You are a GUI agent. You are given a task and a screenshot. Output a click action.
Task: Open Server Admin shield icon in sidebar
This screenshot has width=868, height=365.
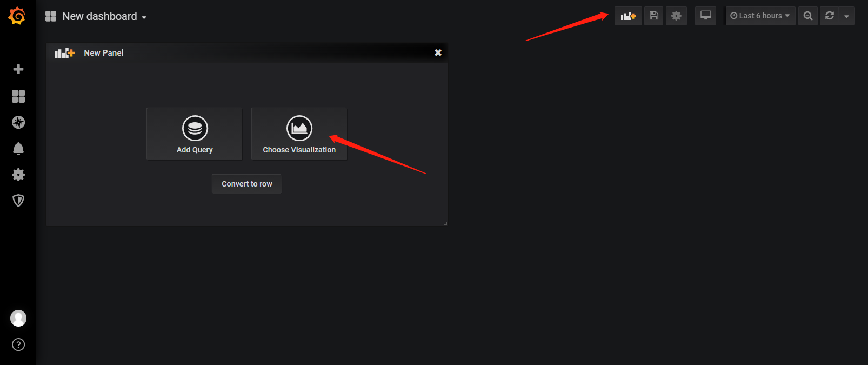(18, 201)
